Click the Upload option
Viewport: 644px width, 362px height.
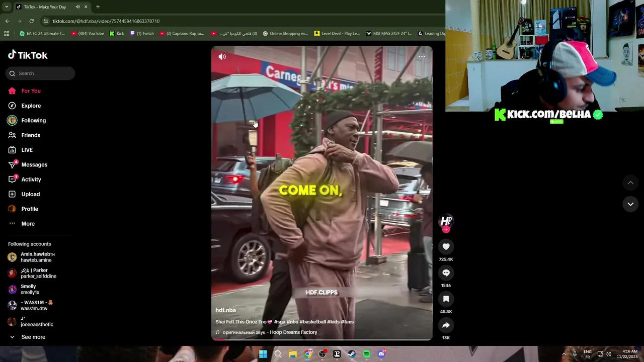tap(24, 194)
